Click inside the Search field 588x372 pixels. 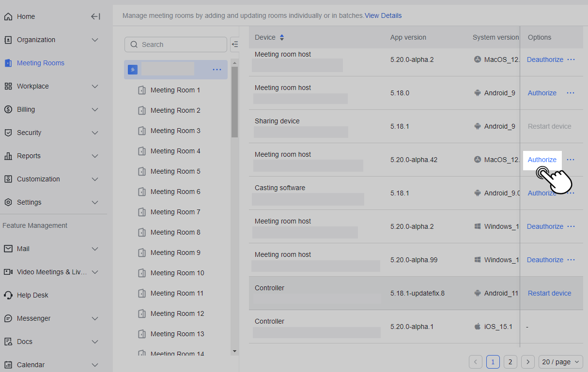[176, 44]
